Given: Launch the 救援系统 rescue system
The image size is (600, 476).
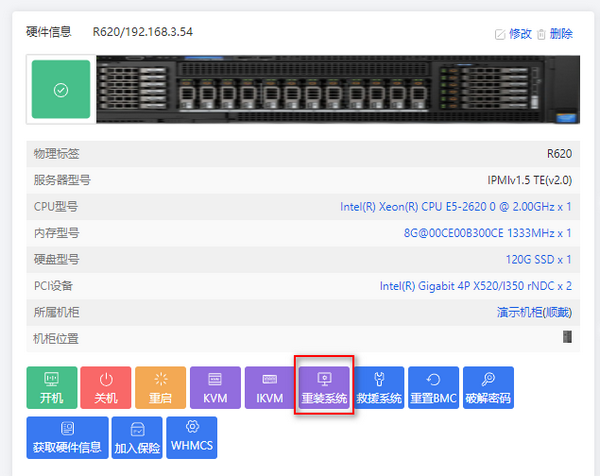Looking at the screenshot, I should pos(379,388).
